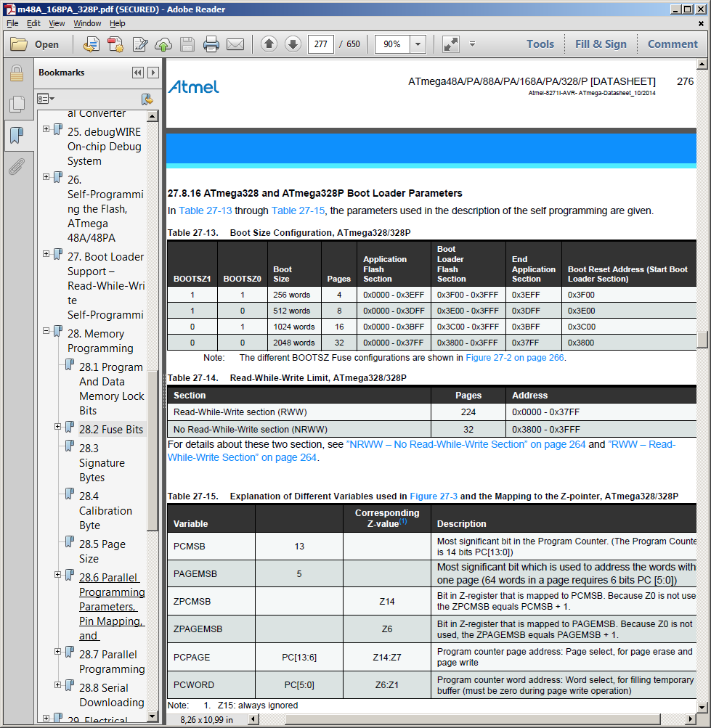Click the Print file icon
711x728 pixels.
click(211, 44)
